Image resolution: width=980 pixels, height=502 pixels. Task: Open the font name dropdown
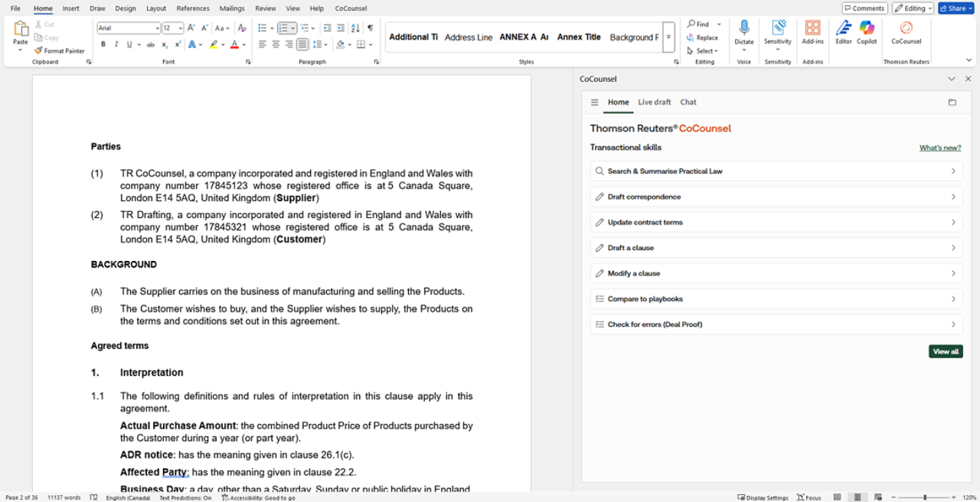[157, 28]
